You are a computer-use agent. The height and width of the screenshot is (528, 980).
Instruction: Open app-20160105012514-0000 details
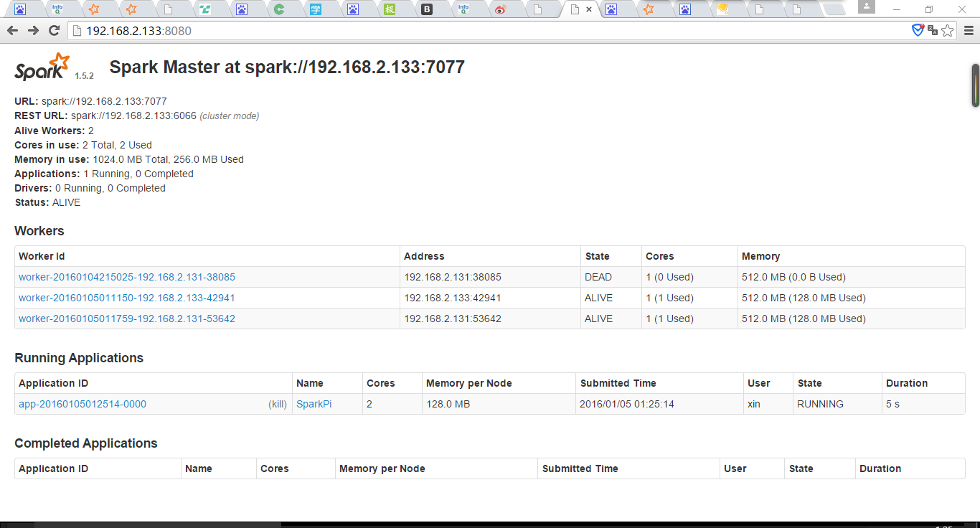[x=81, y=404]
